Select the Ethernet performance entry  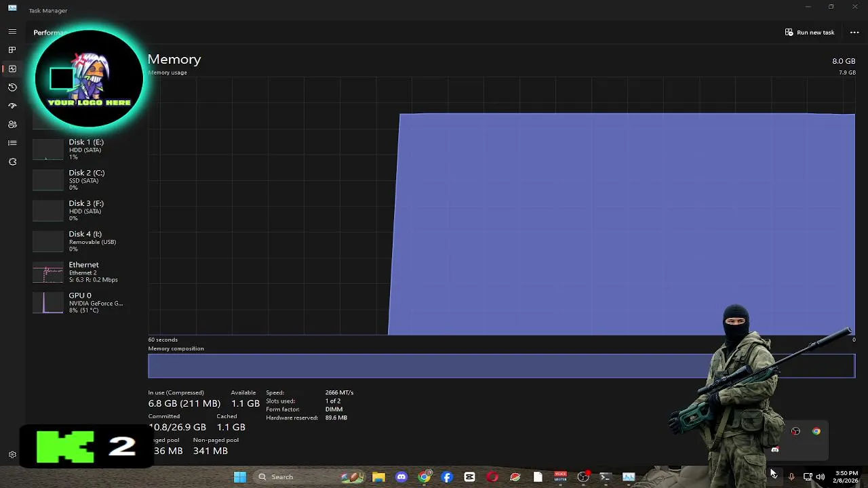85,272
